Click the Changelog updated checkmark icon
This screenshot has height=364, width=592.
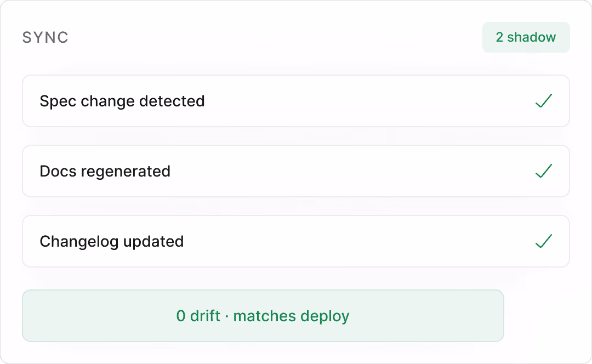(x=544, y=241)
